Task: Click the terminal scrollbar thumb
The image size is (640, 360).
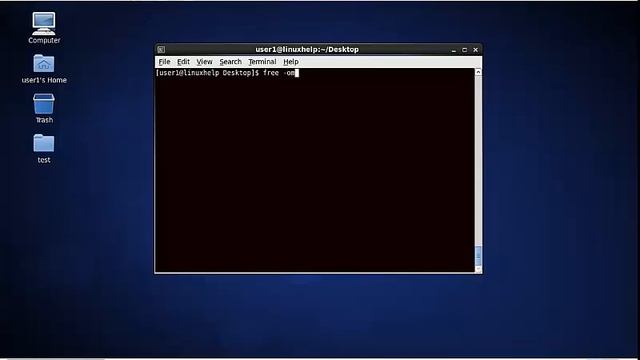Action: click(478, 256)
